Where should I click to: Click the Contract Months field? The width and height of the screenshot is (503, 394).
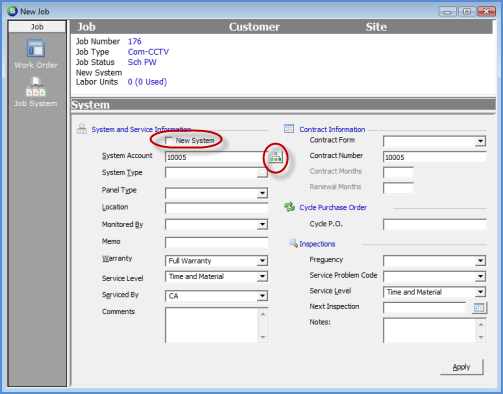pyautogui.click(x=398, y=173)
